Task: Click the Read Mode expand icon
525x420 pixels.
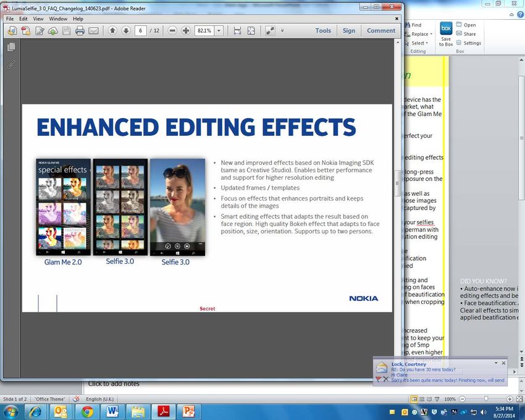Action: pyautogui.click(x=270, y=31)
